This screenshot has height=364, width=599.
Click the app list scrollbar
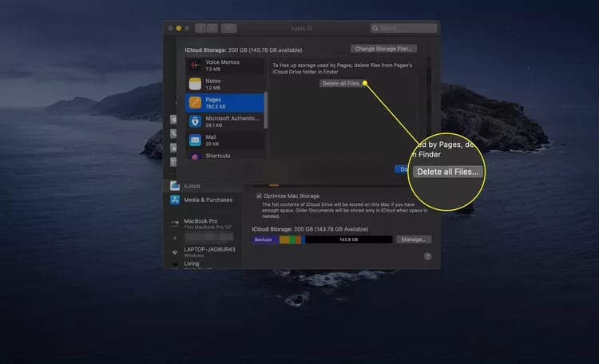pos(265,110)
